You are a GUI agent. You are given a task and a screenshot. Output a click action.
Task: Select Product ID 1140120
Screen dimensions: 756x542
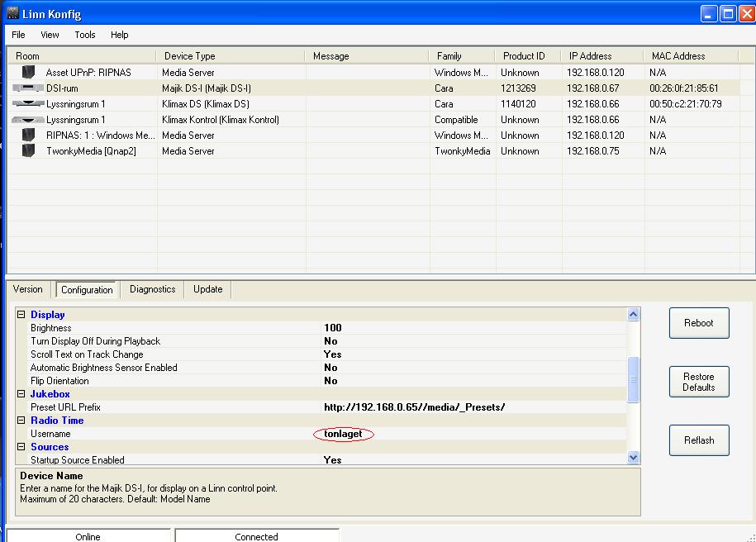[x=518, y=103]
